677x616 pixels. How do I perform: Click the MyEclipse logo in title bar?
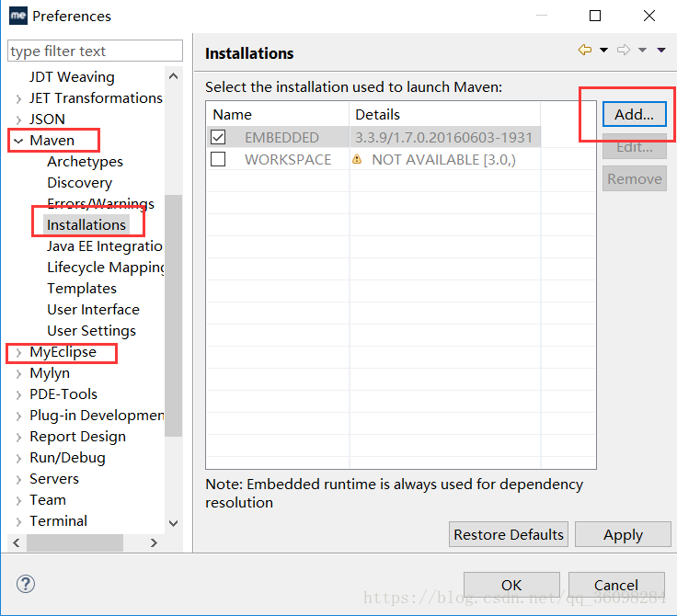tap(18, 16)
